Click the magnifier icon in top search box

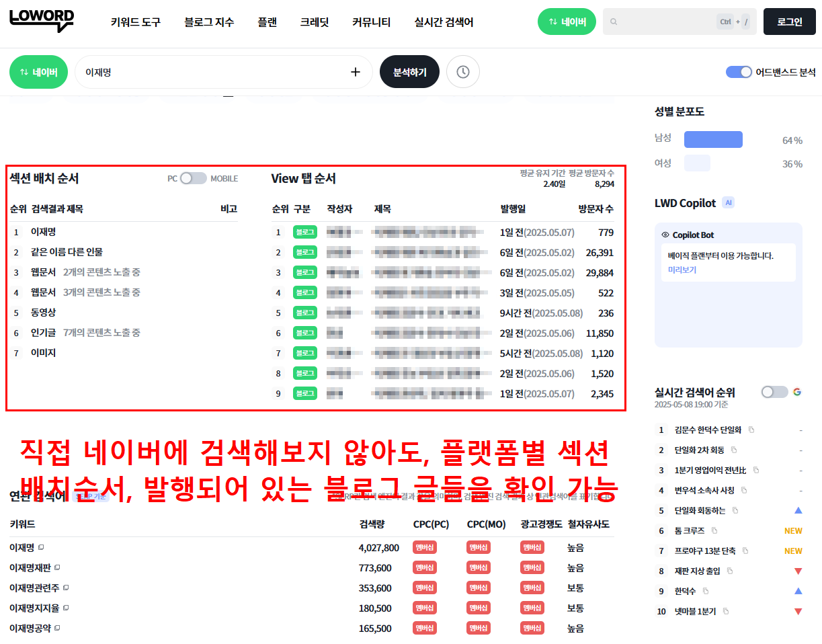pos(614,22)
